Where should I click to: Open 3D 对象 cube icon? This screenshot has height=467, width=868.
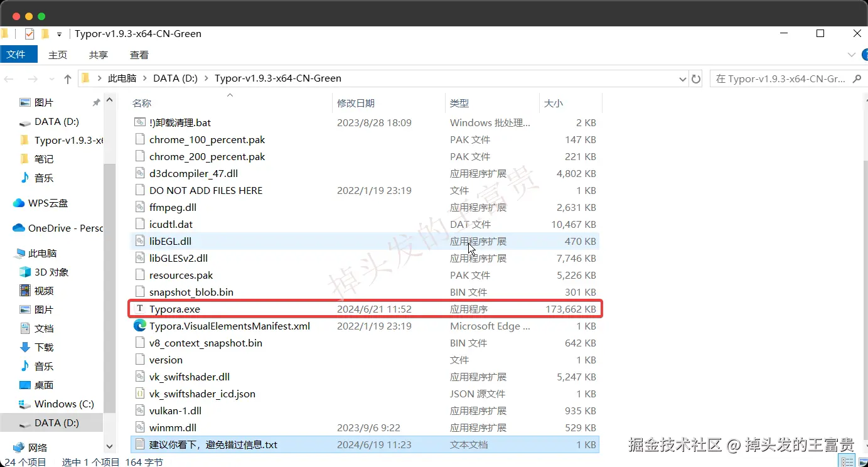[x=25, y=272]
